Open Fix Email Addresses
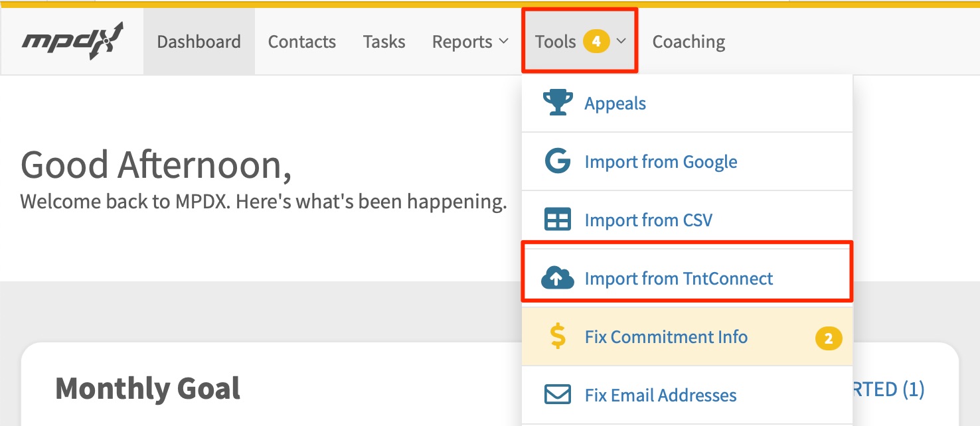The height and width of the screenshot is (426, 980). (x=687, y=395)
